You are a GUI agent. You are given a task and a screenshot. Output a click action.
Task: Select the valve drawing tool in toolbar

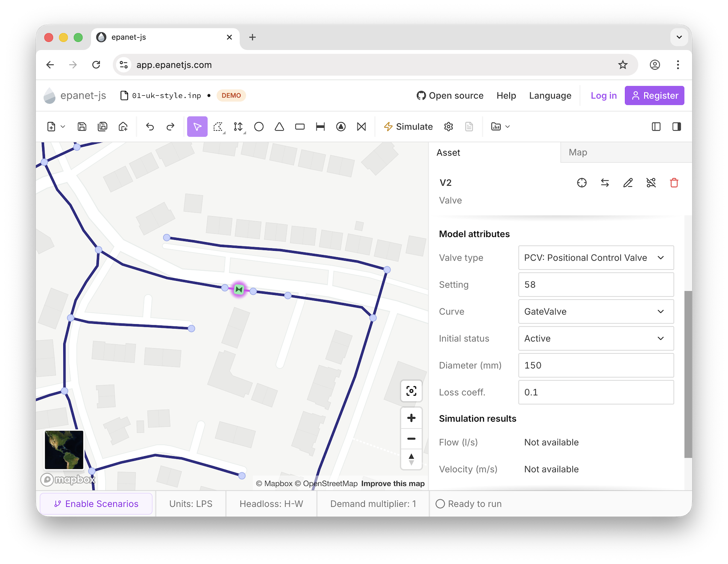tap(361, 126)
